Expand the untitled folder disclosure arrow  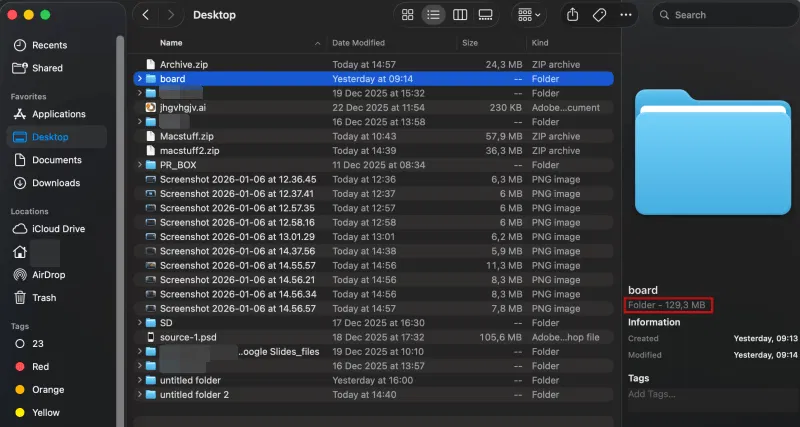coord(139,380)
